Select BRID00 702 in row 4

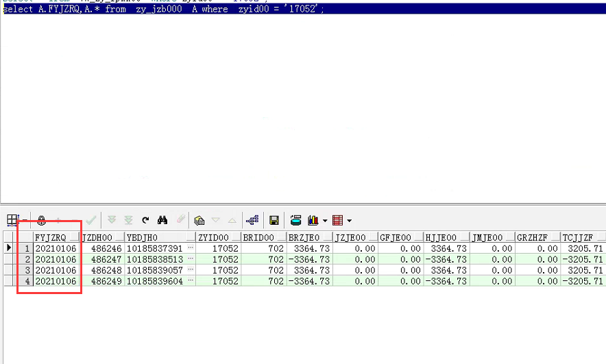tap(264, 281)
